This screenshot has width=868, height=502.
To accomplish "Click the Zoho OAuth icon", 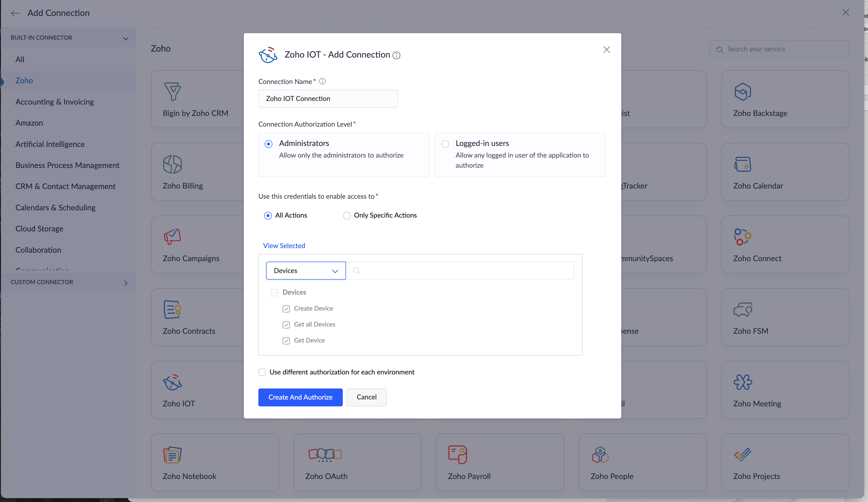I will (325, 455).
